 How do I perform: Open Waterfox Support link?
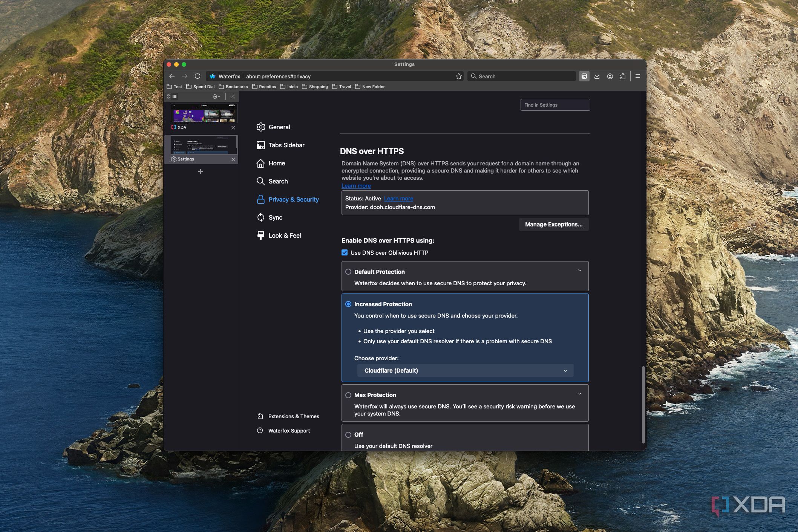coord(289,431)
